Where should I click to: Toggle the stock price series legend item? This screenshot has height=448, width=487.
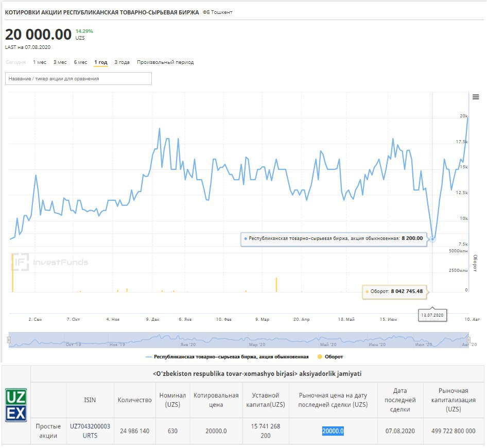227,357
